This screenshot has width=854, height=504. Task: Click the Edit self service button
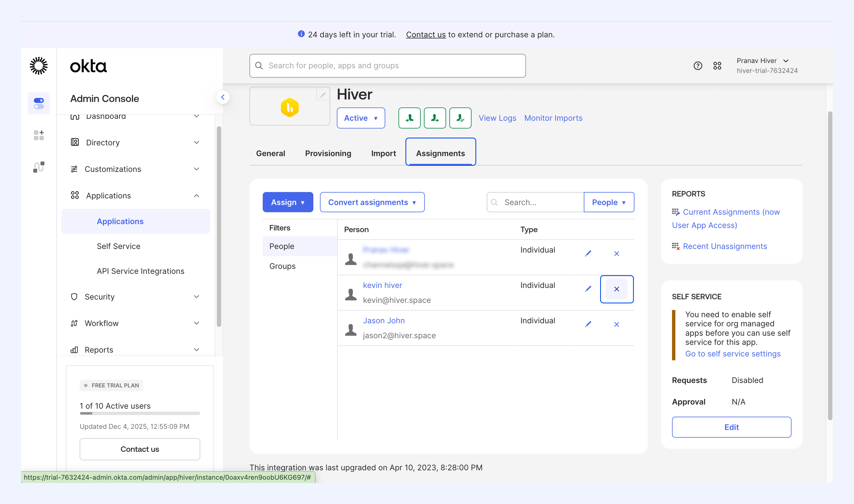[731, 427]
